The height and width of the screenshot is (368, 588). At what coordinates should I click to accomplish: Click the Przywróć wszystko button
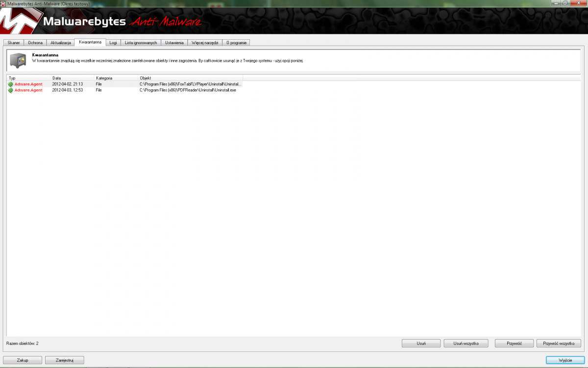559,343
